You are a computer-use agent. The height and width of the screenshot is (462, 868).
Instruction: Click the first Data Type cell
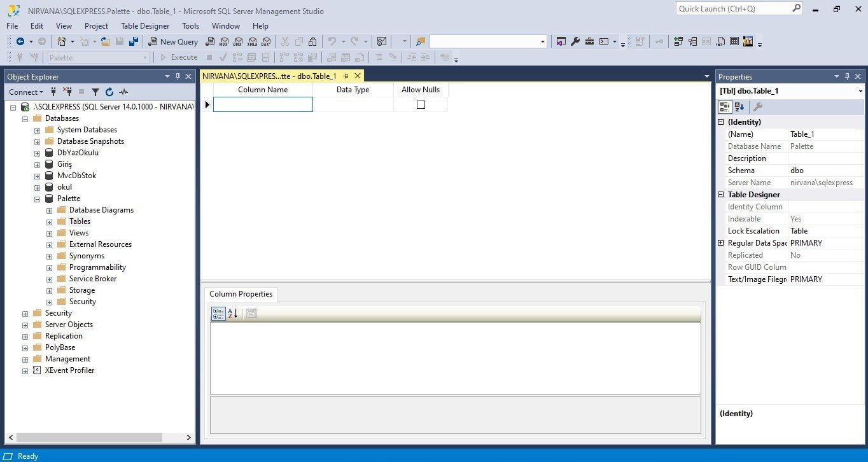point(353,104)
